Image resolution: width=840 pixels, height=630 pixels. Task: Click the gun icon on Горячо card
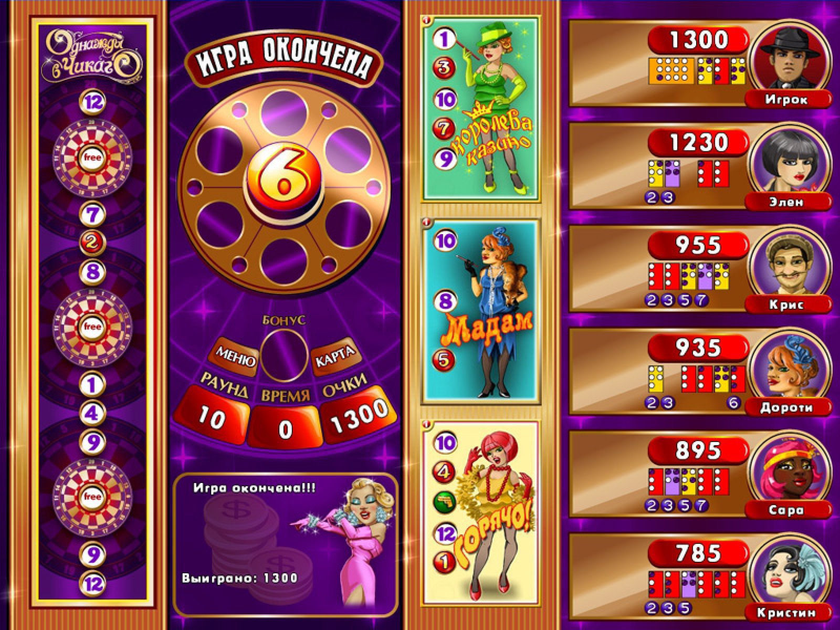pyautogui.click(x=445, y=502)
